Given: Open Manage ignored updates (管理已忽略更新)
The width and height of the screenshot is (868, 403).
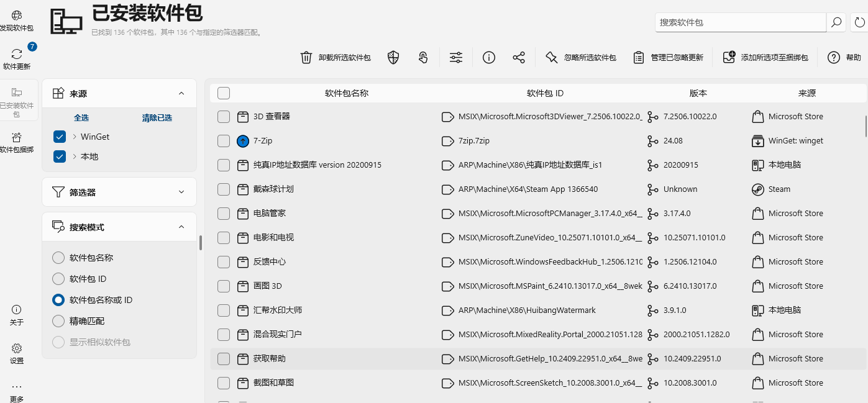Looking at the screenshot, I should point(668,57).
